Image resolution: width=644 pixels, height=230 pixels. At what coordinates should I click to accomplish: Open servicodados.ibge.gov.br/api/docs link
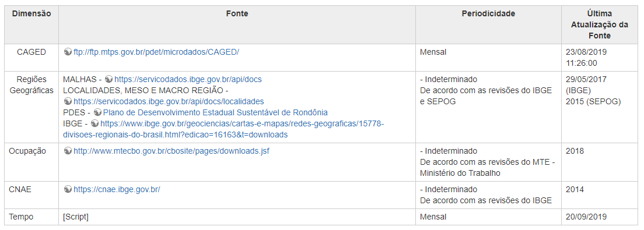click(188, 79)
